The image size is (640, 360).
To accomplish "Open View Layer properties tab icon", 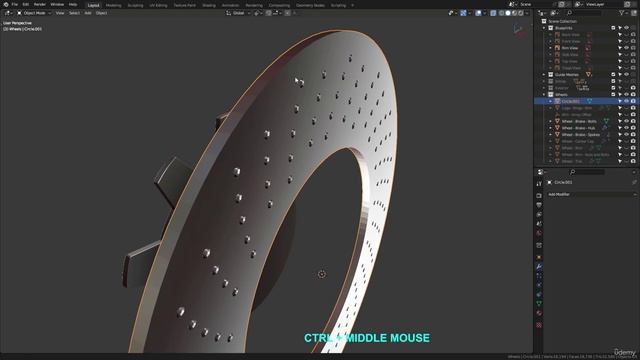I will [539, 214].
